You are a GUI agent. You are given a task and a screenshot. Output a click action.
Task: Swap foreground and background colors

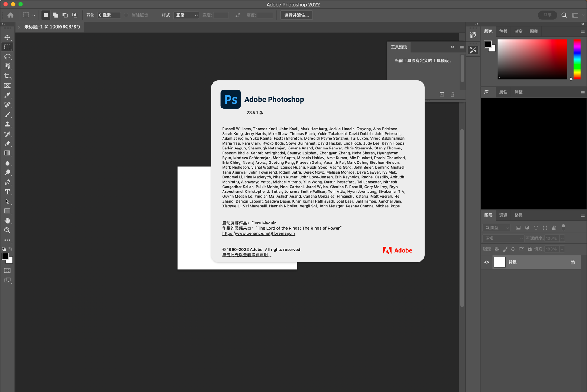click(10, 249)
